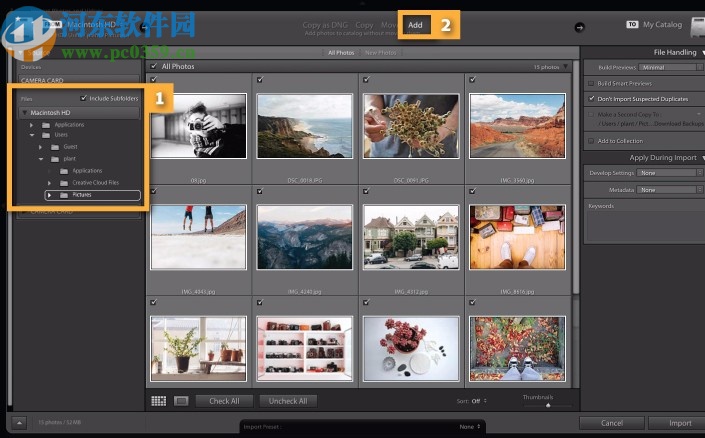The width and height of the screenshot is (705, 438).
Task: Select the Users folder label
Action: point(61,135)
